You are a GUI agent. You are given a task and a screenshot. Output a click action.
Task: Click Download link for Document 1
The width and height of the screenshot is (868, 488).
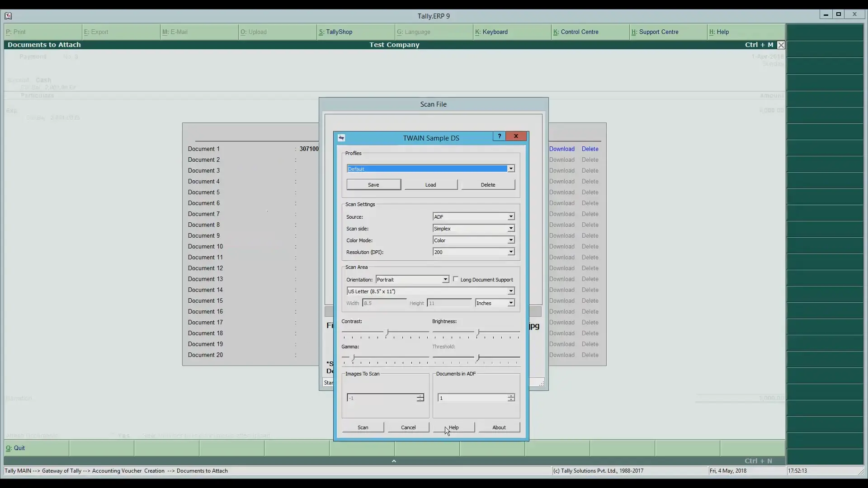pos(562,149)
